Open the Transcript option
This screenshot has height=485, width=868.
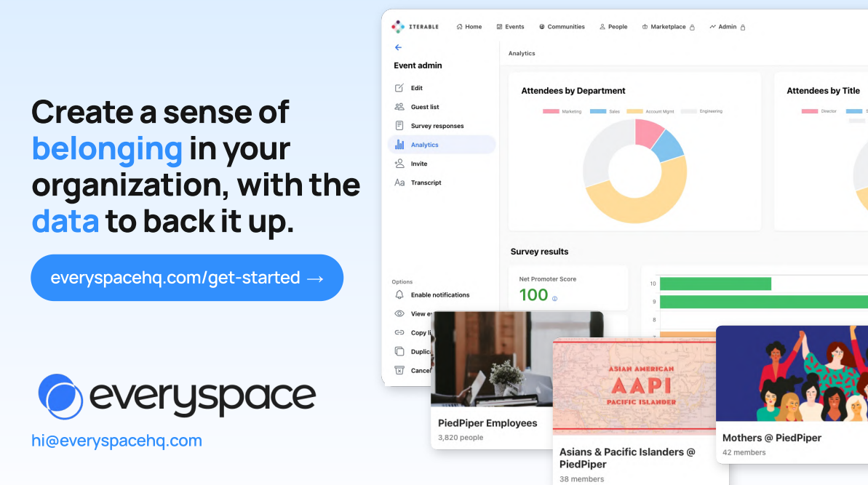pyautogui.click(x=425, y=183)
